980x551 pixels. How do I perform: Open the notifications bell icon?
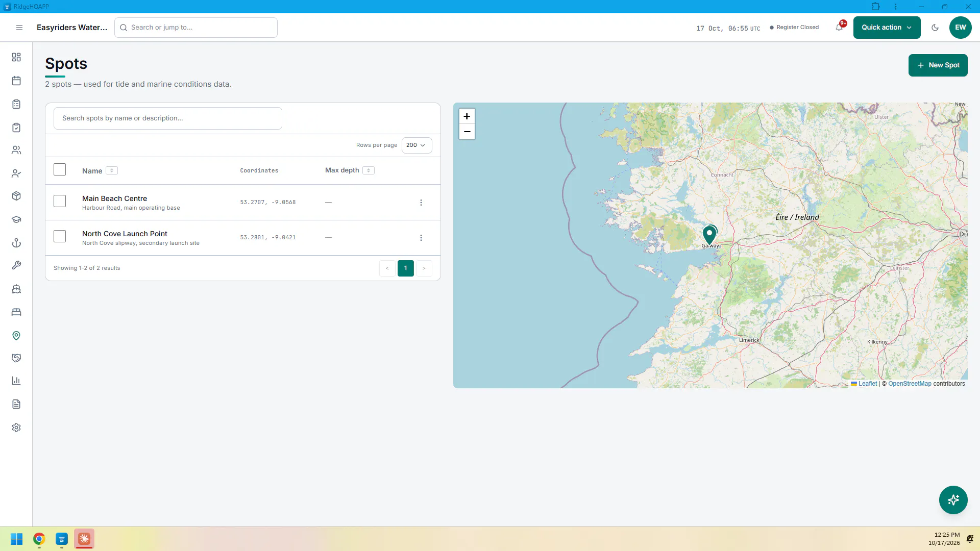point(839,28)
